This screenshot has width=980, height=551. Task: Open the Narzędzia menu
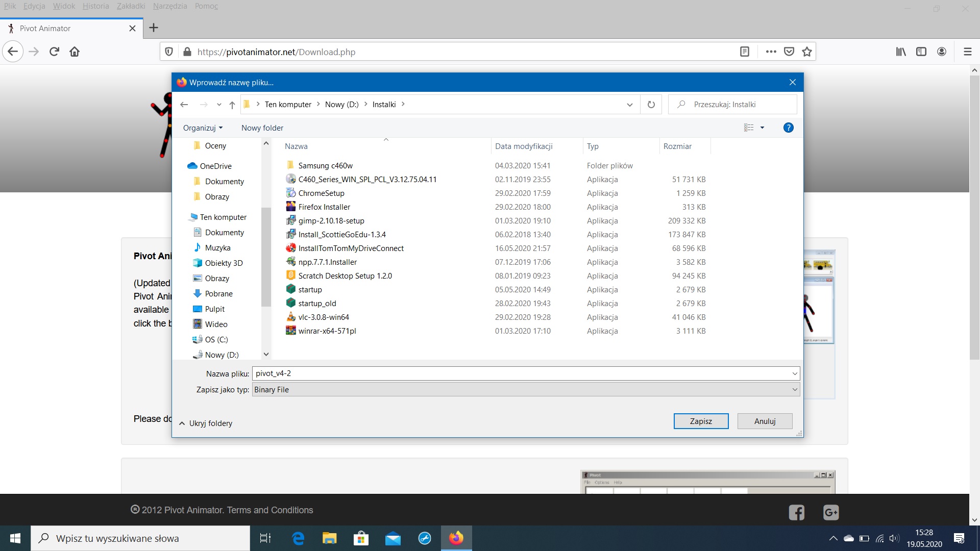click(170, 6)
